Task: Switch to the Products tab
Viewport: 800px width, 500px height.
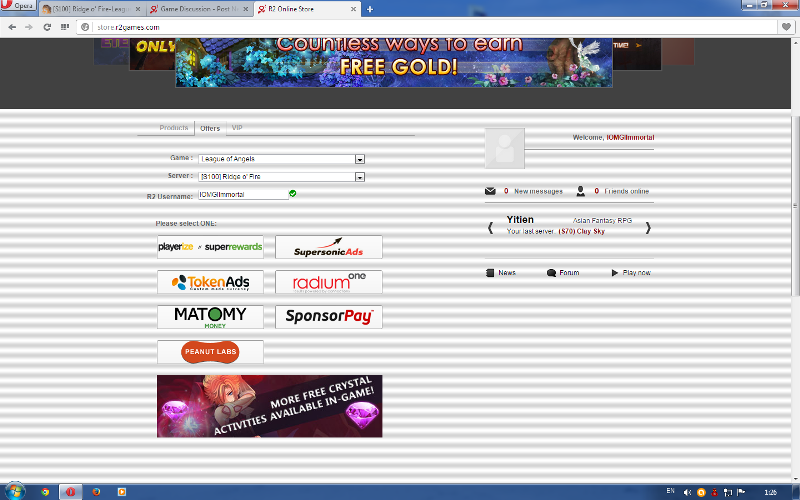Action: pyautogui.click(x=174, y=128)
